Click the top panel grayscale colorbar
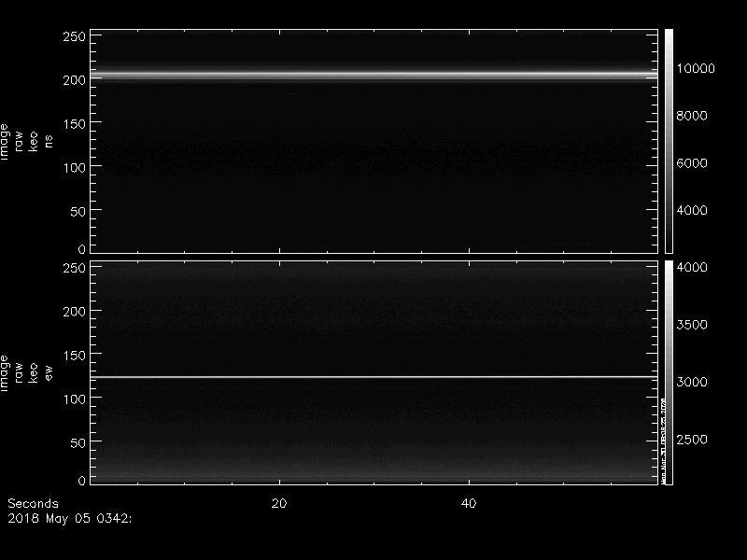747x560 pixels. click(x=669, y=140)
